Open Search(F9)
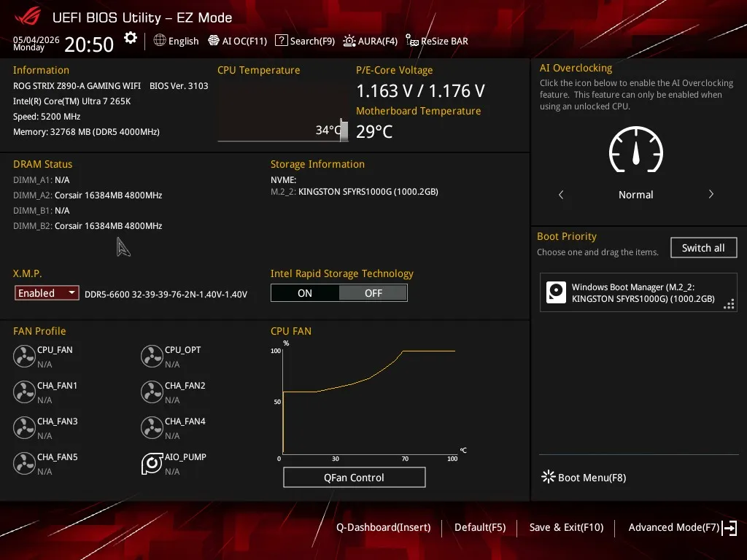Viewport: 747px width, 560px height. pos(306,41)
